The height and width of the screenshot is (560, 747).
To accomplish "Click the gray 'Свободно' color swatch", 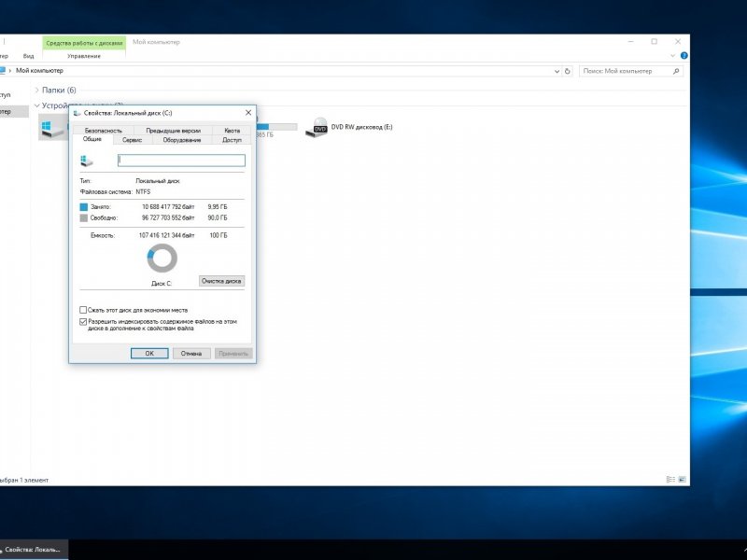I will point(84,218).
